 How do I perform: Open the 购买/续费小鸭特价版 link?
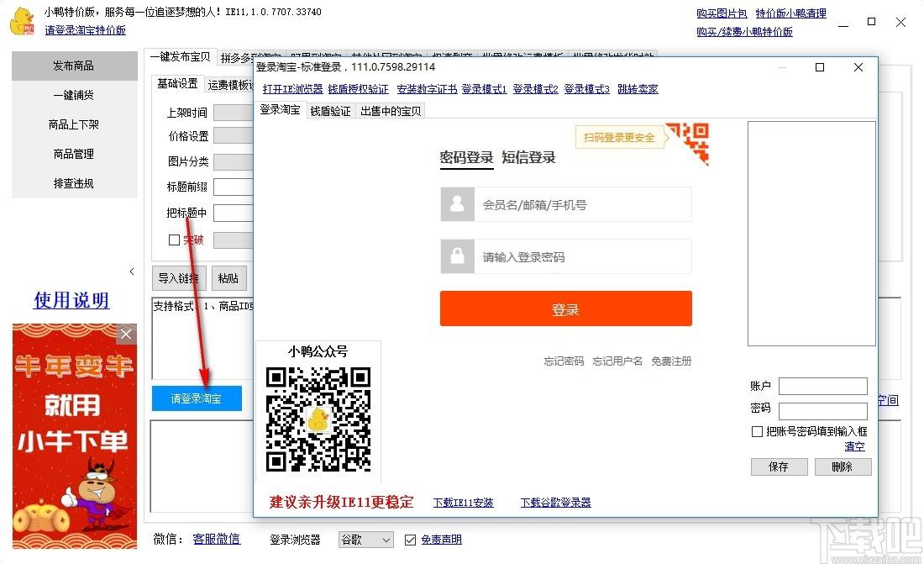(745, 32)
